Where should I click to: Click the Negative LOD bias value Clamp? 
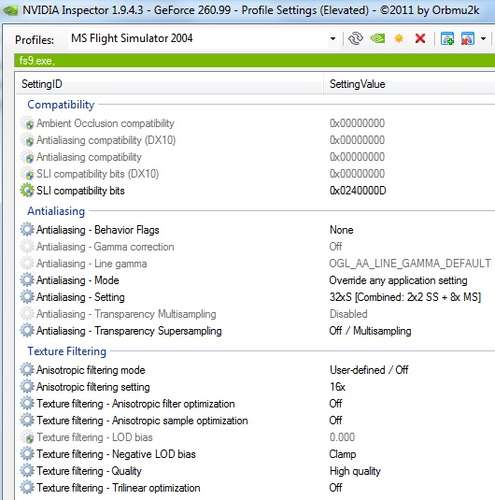coord(343,454)
